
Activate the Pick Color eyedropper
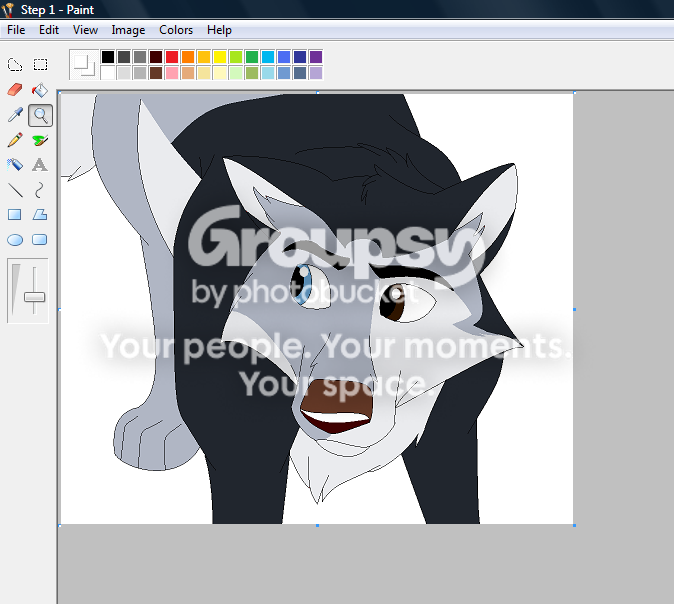pyautogui.click(x=15, y=115)
